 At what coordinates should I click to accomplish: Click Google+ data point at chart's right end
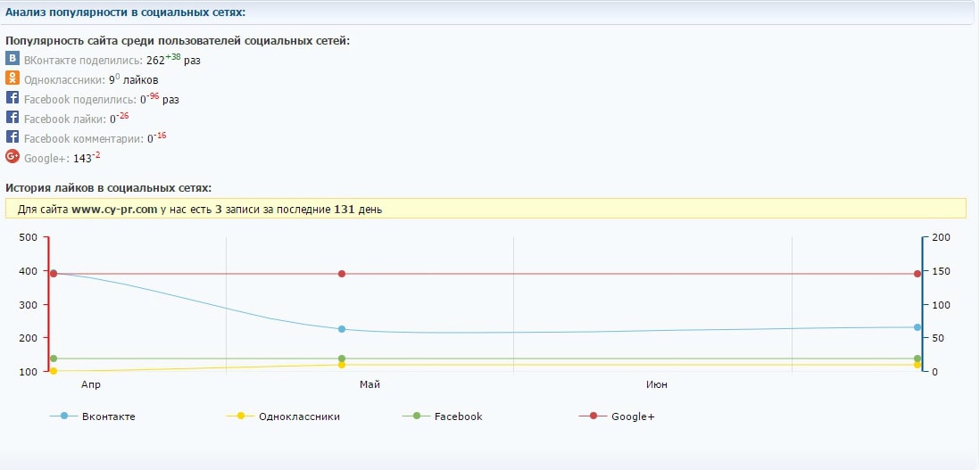pyautogui.click(x=918, y=274)
